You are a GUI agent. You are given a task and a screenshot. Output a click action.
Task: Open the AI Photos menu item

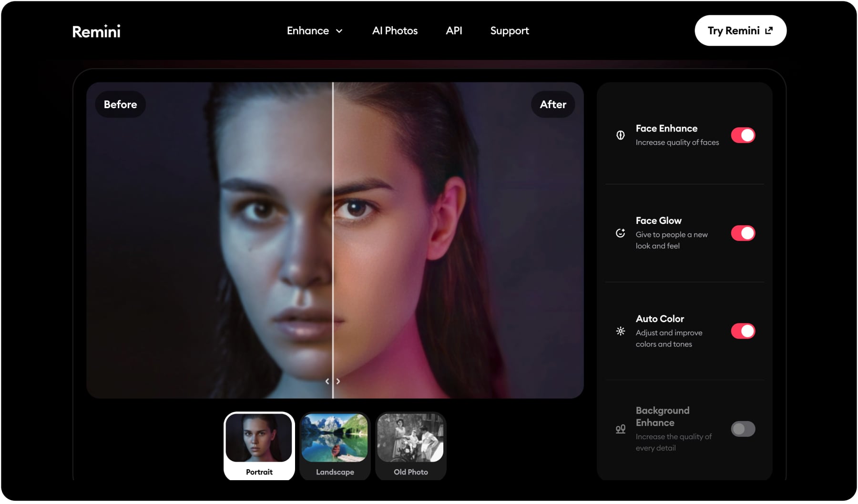pos(395,30)
